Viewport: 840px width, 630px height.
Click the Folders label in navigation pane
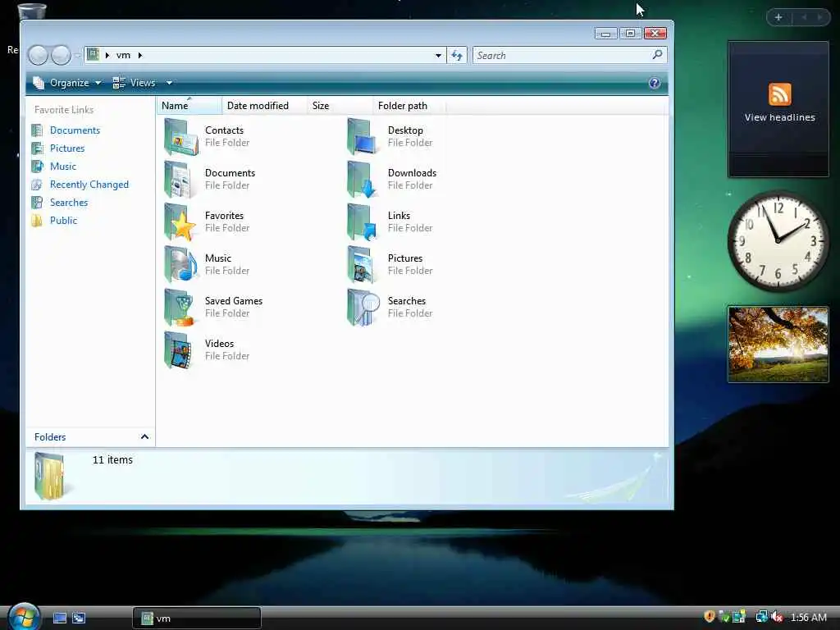(x=50, y=437)
